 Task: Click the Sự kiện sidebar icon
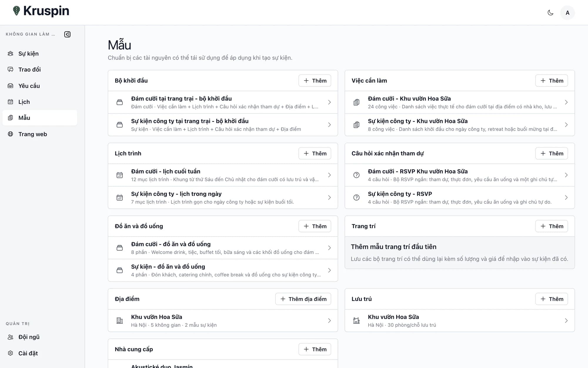(x=10, y=54)
